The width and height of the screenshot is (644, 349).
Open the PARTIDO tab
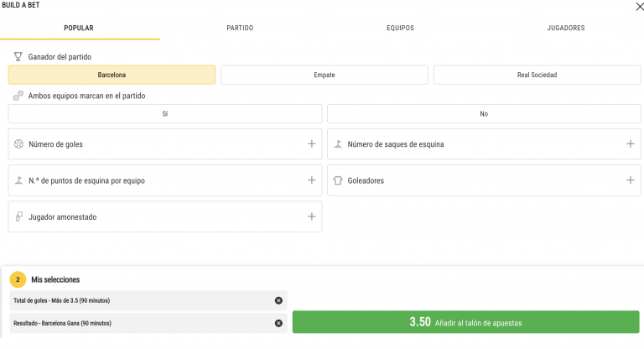pyautogui.click(x=240, y=28)
